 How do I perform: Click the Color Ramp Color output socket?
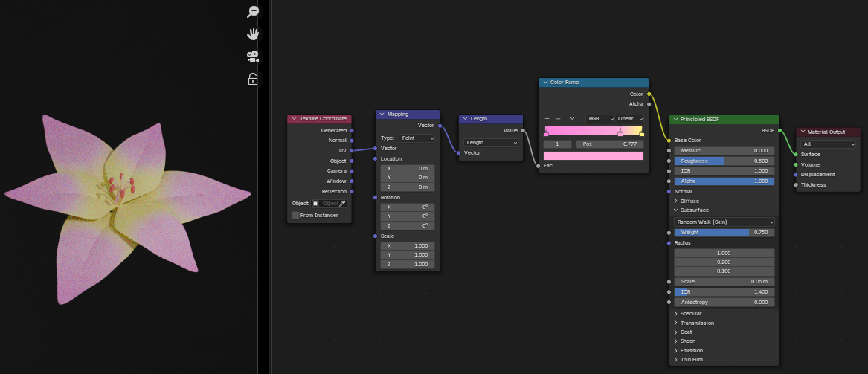pos(649,94)
